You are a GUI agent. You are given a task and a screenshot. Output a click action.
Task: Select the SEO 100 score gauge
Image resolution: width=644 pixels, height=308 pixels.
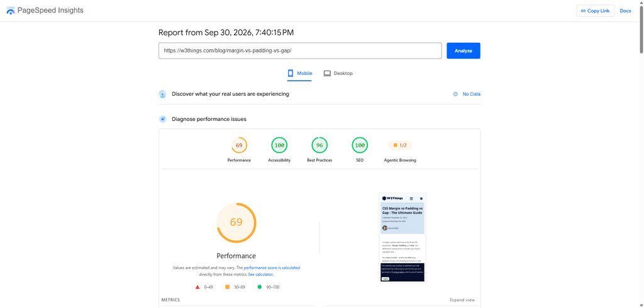pyautogui.click(x=360, y=145)
